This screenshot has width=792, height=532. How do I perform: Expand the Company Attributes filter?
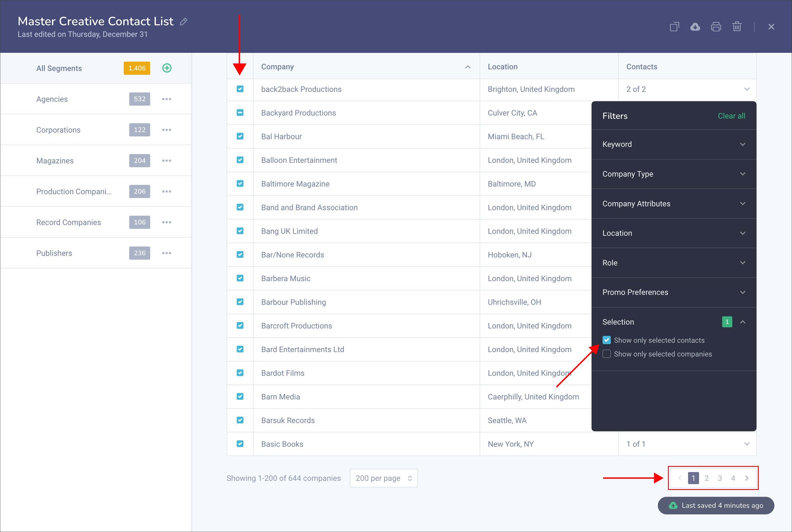click(674, 204)
